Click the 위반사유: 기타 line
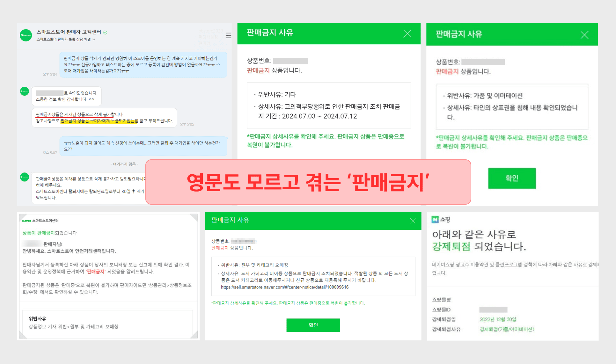 [x=277, y=95]
